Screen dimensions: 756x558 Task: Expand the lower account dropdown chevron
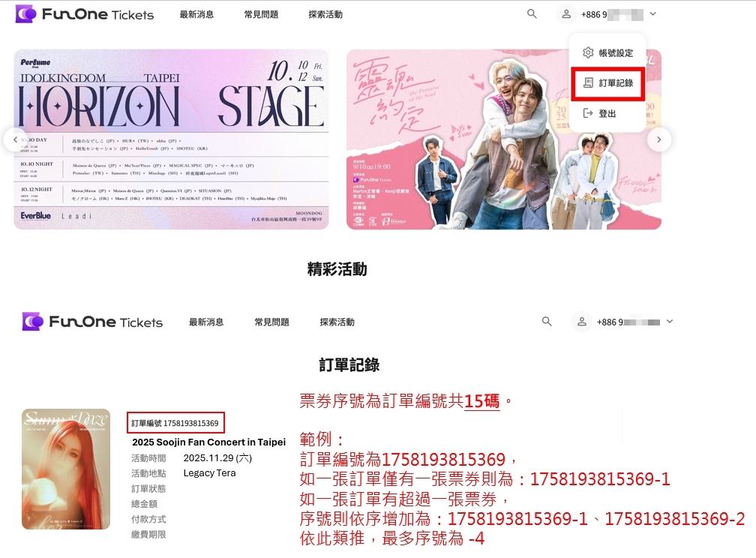(669, 322)
